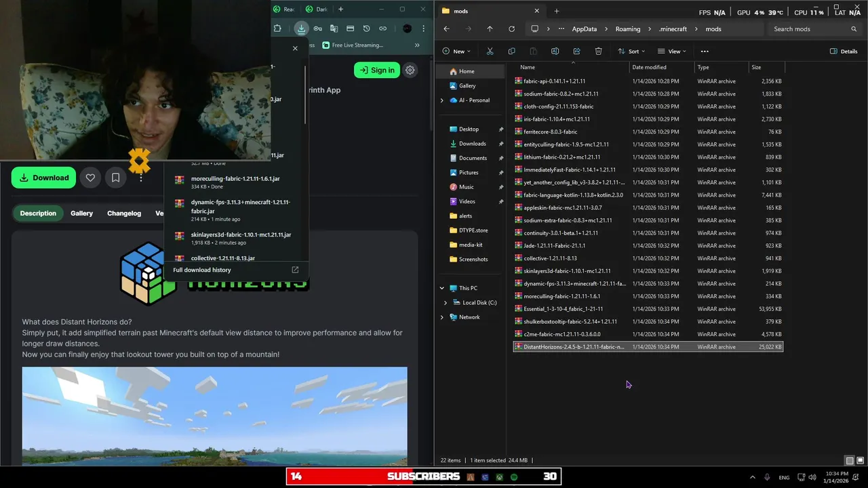Image resolution: width=868 pixels, height=488 pixels.
Task: Click the search magnifier in Search mods box
Action: pos(854,29)
